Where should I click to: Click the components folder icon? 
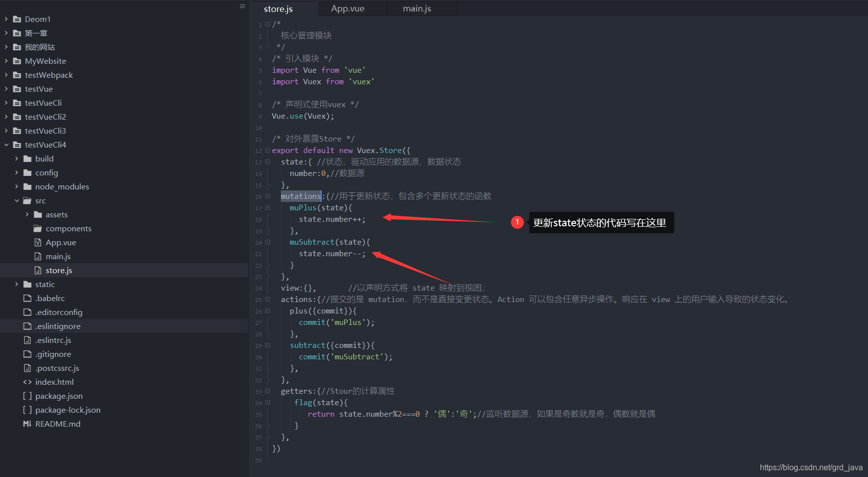tap(38, 228)
